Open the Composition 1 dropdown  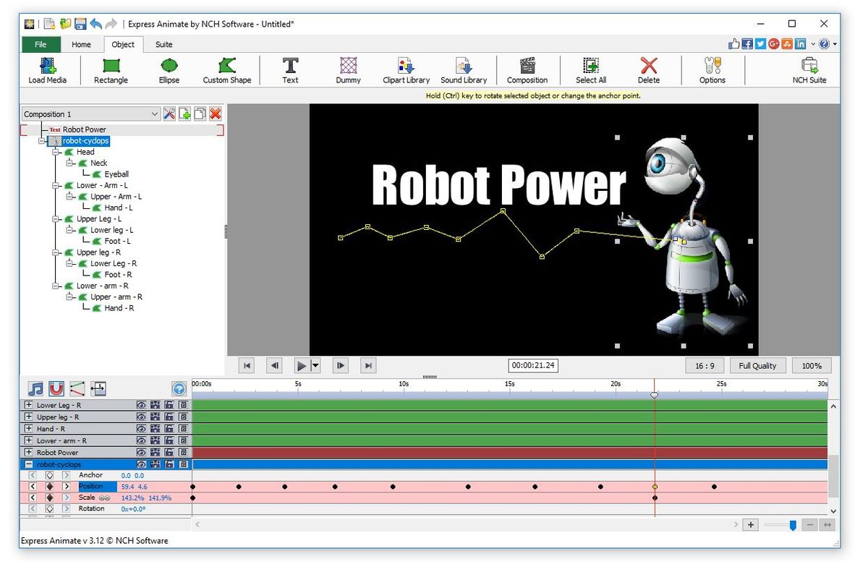[153, 114]
